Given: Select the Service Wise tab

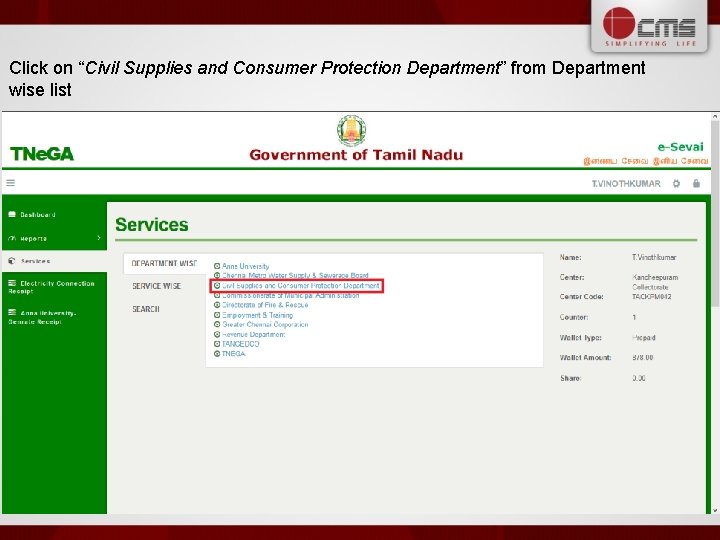Looking at the screenshot, I should coord(157,286).
